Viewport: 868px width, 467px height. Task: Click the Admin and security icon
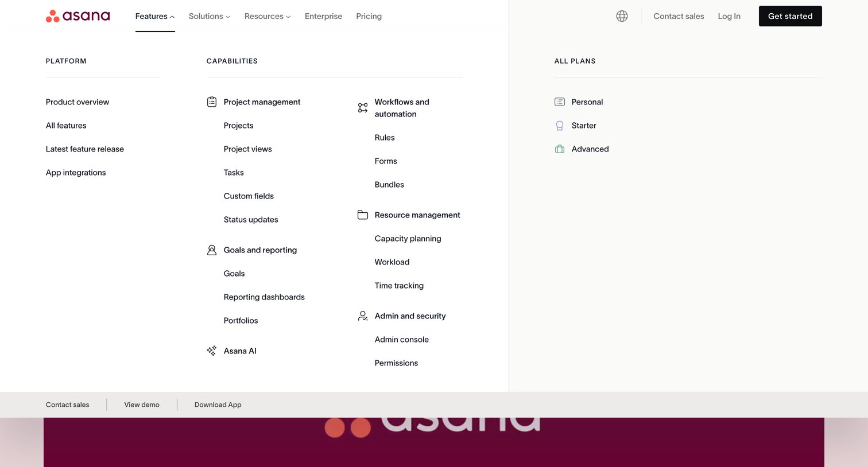pyautogui.click(x=363, y=316)
